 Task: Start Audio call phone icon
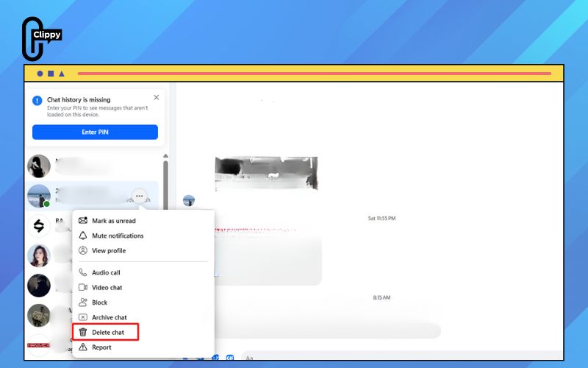tap(83, 272)
